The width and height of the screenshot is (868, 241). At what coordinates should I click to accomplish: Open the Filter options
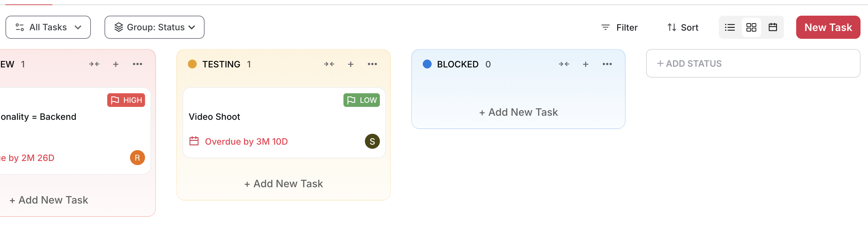tap(619, 27)
